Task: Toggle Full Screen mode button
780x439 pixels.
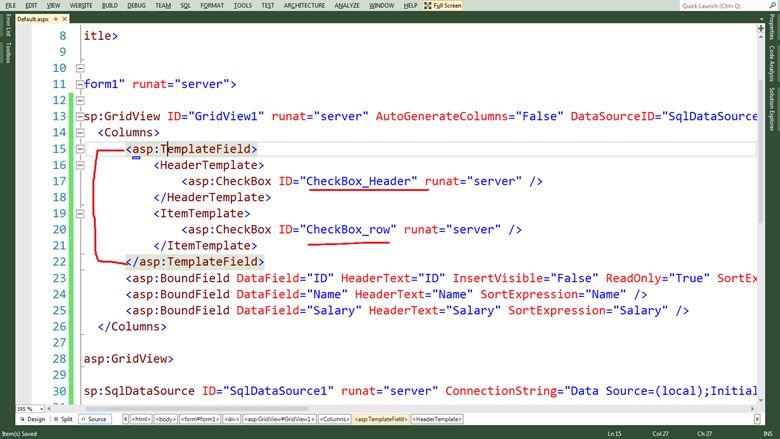Action: 443,5
